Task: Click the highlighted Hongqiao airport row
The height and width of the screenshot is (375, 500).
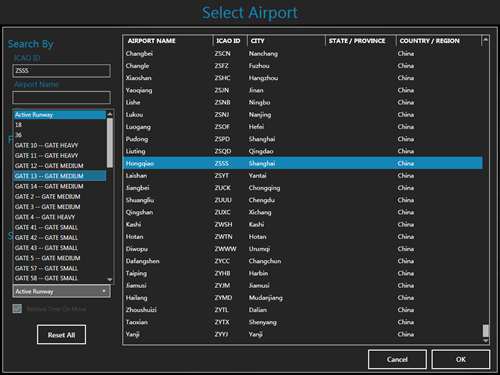Action: (303, 163)
